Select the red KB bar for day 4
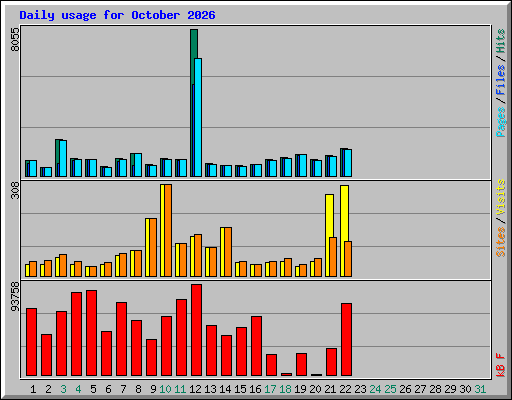The height and width of the screenshot is (400, 512). click(76, 334)
